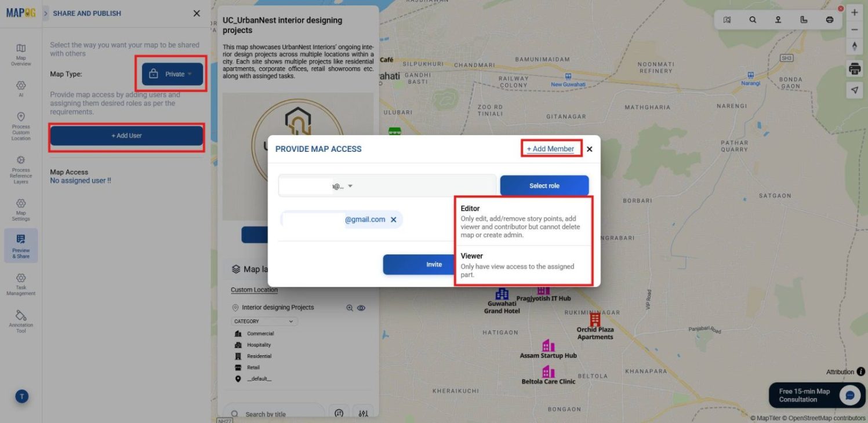Zoom in using the plus control
Image resolution: width=868 pixels, height=423 pixels.
[854, 12]
